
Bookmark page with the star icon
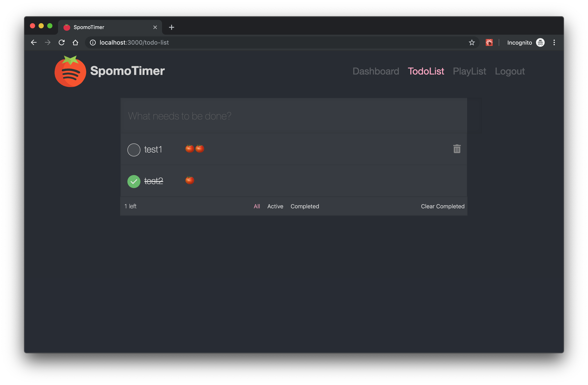tap(472, 42)
